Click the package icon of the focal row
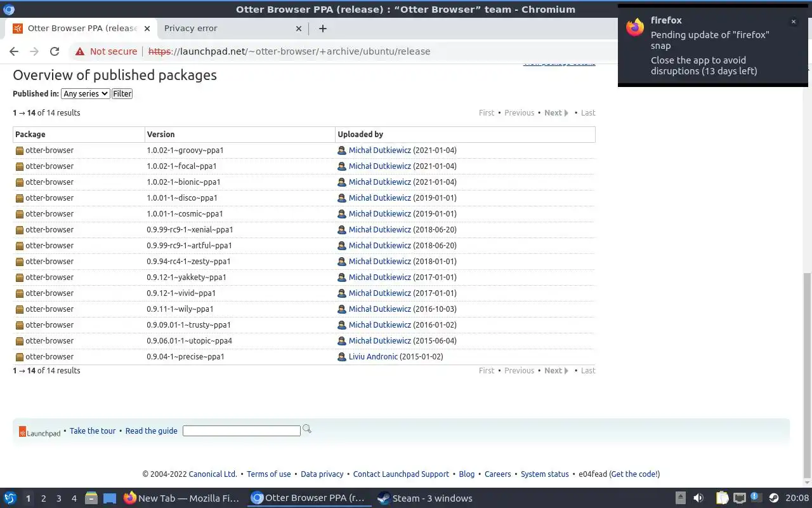The width and height of the screenshot is (812, 508). [x=20, y=166]
